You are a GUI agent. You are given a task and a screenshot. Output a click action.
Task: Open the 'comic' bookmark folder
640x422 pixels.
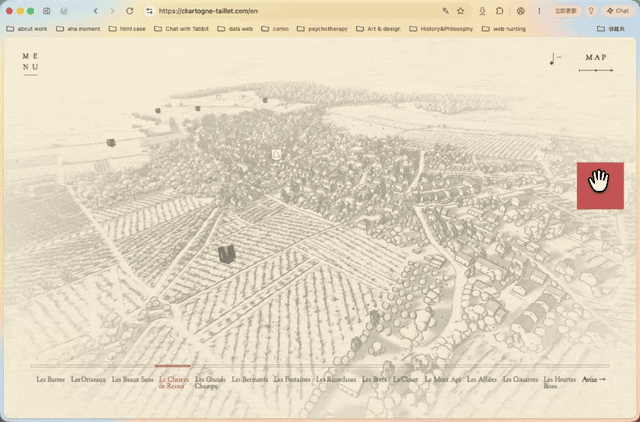(x=275, y=29)
